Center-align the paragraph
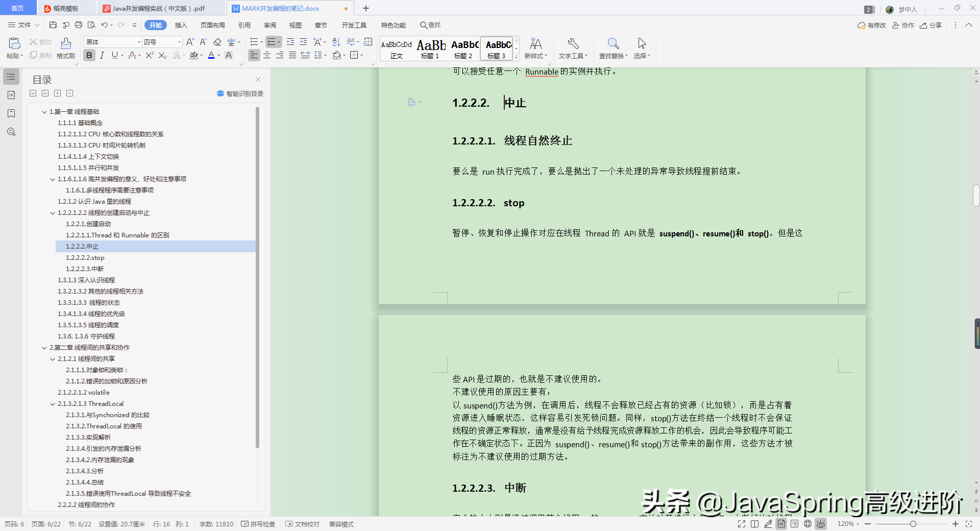Image resolution: width=980 pixels, height=531 pixels. (x=267, y=55)
